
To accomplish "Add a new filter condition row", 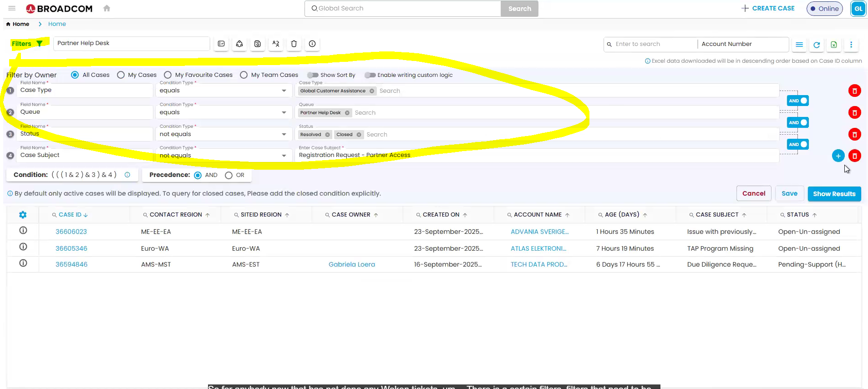I will pyautogui.click(x=838, y=156).
